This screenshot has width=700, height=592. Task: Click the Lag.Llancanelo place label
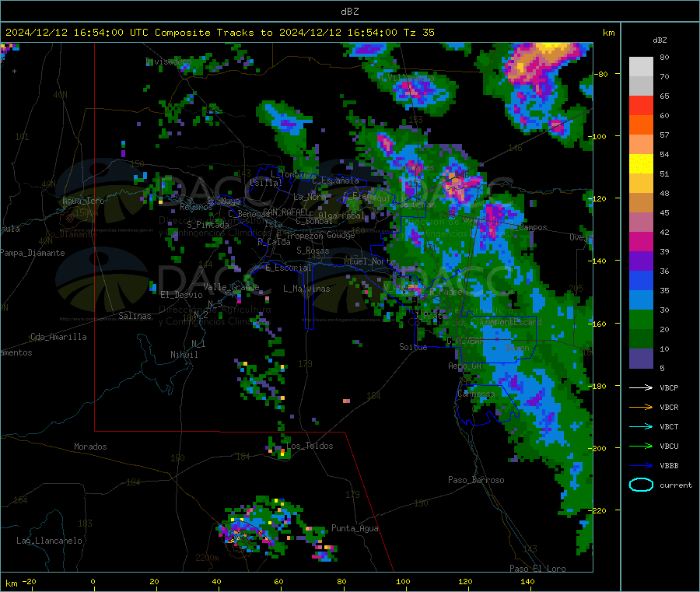click(x=49, y=541)
